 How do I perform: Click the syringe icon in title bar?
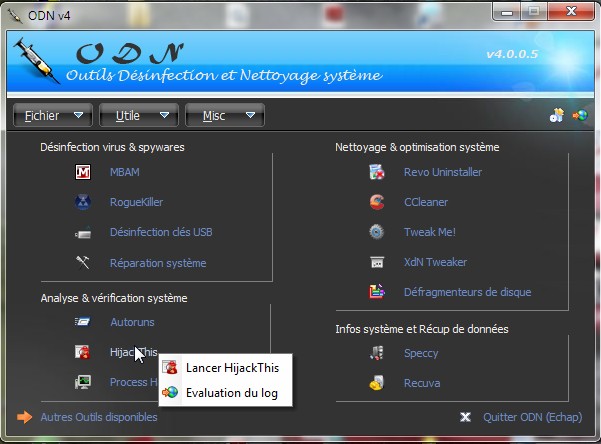click(x=15, y=16)
